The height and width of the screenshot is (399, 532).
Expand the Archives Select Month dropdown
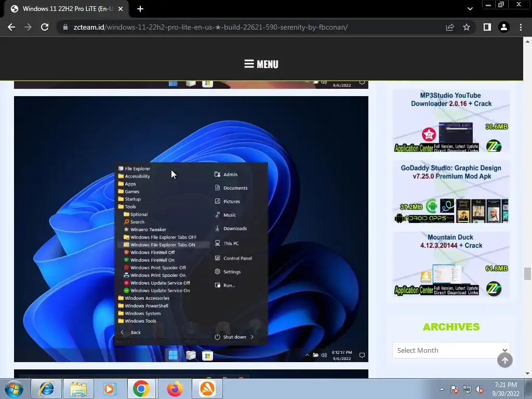pos(451,350)
